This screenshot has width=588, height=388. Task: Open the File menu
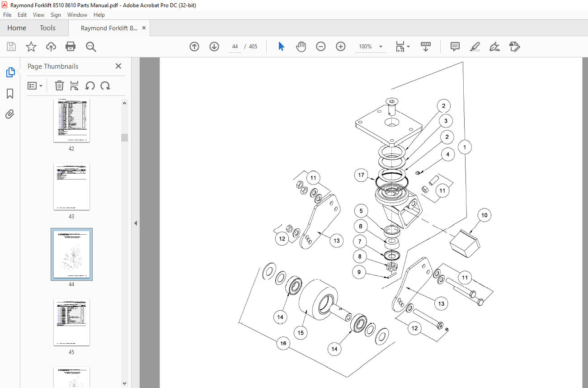7,15
